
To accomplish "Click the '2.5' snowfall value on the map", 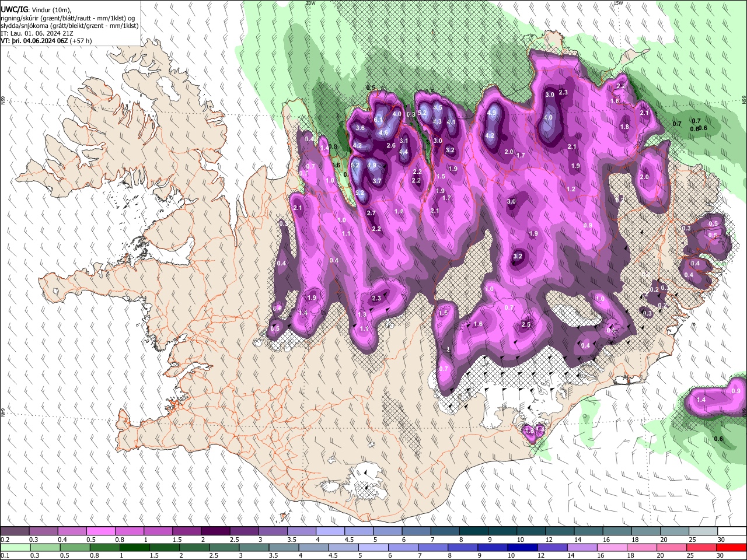I will click(526, 324).
